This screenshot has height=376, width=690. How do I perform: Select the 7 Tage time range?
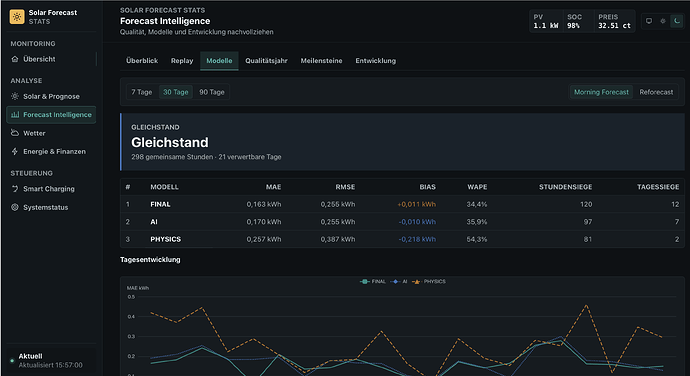(142, 92)
